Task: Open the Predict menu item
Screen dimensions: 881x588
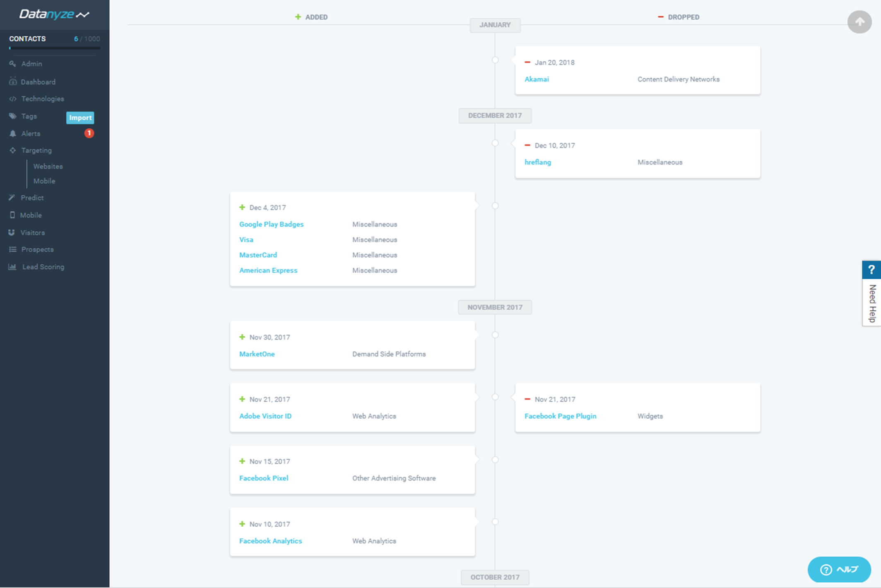Action: point(32,198)
